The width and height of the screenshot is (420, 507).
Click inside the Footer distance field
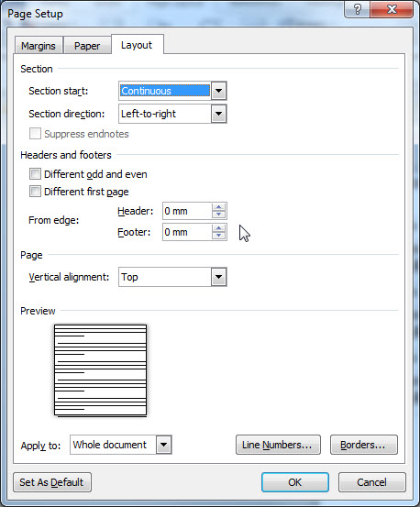pos(187,232)
